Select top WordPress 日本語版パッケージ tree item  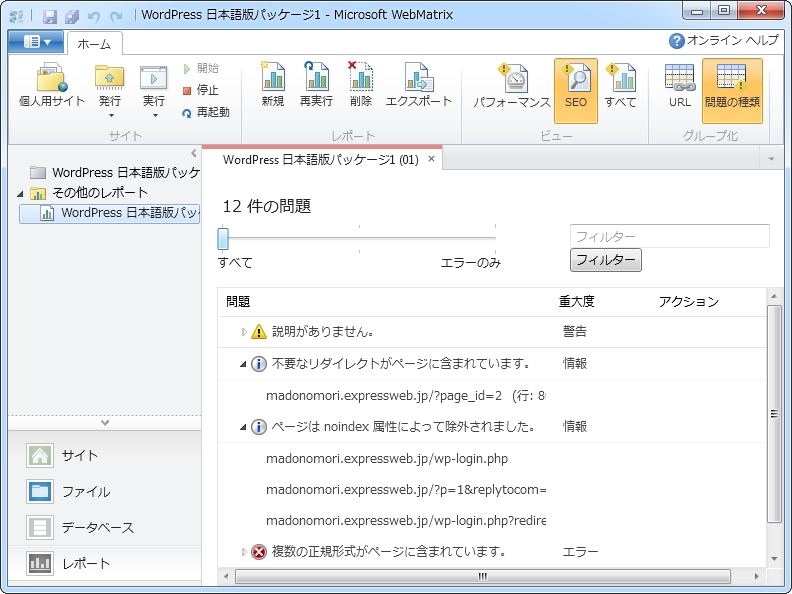[x=115, y=173]
